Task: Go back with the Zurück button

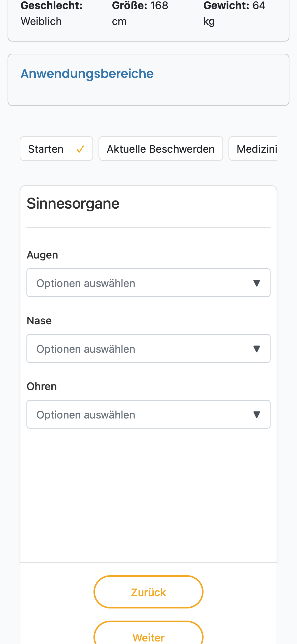Action: point(148,592)
